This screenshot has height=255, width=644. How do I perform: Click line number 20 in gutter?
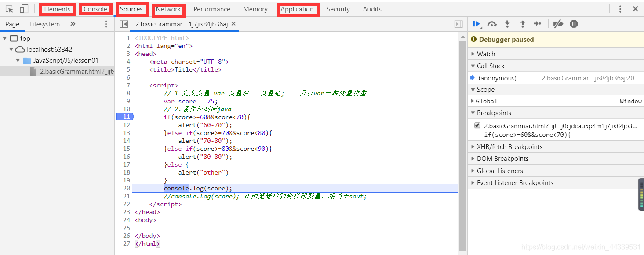tap(127, 188)
